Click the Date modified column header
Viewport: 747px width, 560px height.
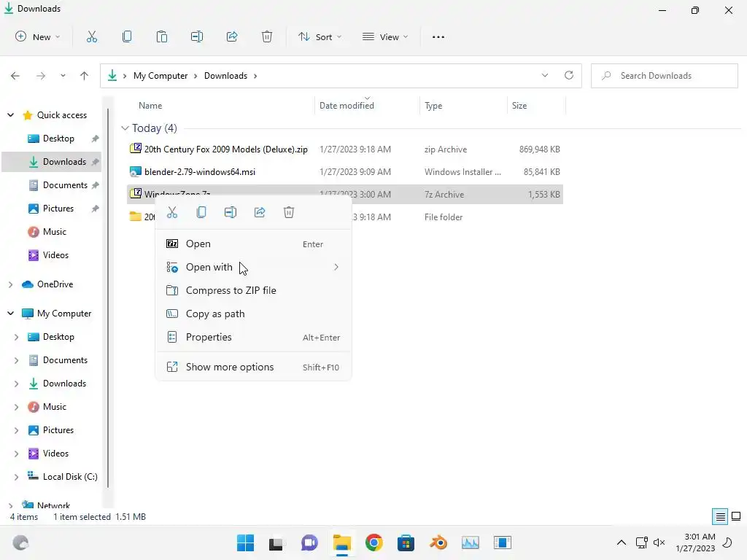coord(347,106)
